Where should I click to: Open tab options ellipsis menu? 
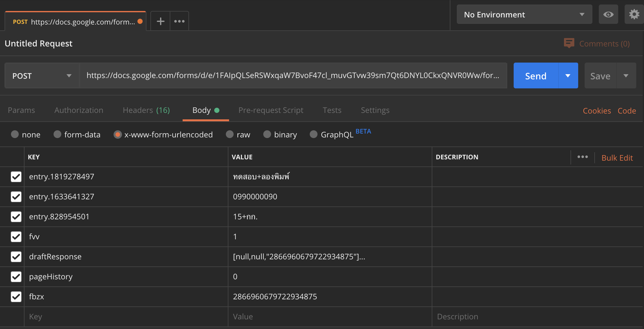coord(179,21)
